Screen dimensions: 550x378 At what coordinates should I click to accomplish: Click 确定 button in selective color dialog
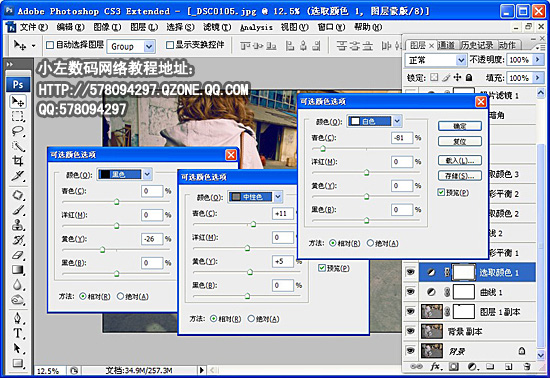pos(460,126)
